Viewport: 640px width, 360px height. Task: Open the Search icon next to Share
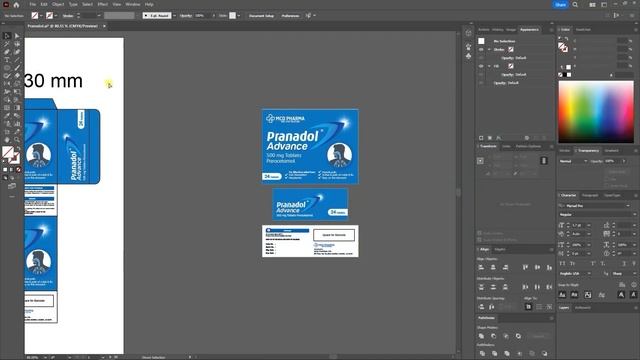pos(575,4)
